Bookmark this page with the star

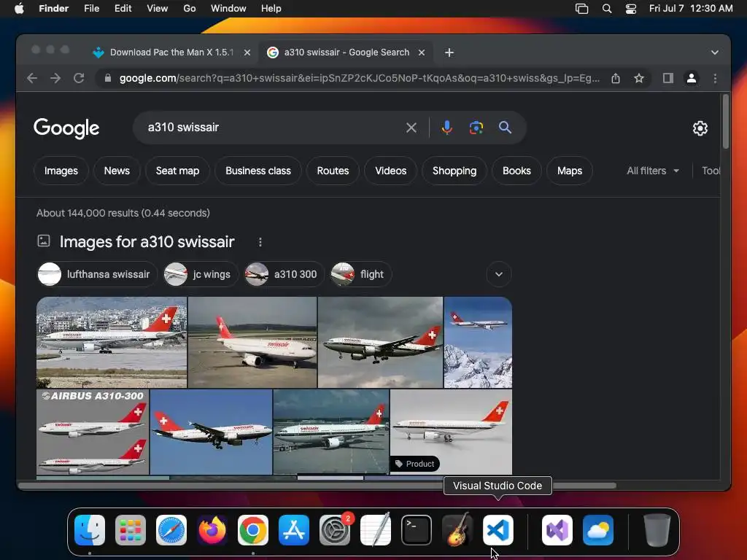click(x=639, y=78)
